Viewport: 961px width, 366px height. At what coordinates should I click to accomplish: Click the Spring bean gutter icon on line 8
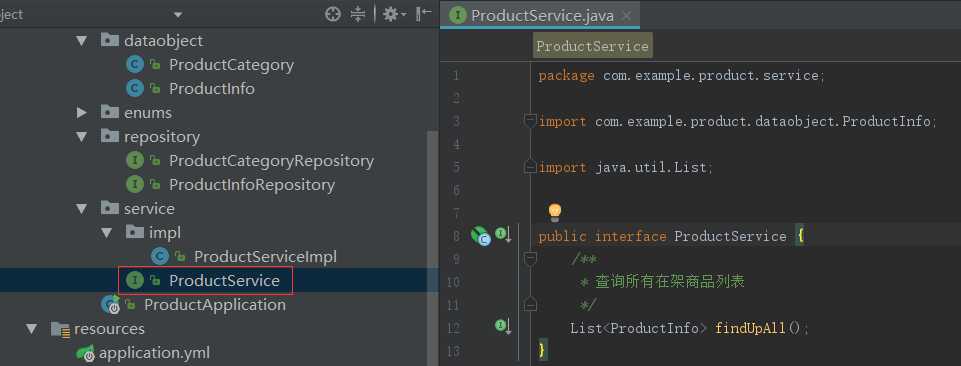coord(480,236)
